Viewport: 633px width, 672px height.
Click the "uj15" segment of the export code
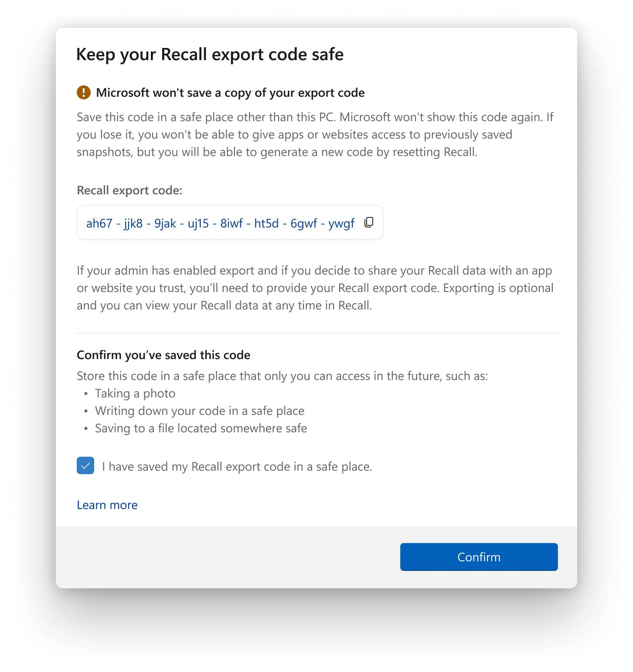[198, 223]
